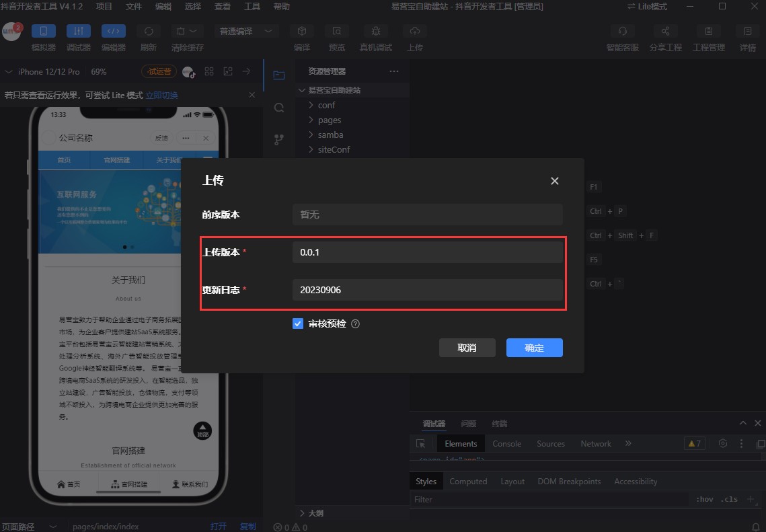
Task: Expand the siteConf folder
Action: pyautogui.click(x=352, y=149)
